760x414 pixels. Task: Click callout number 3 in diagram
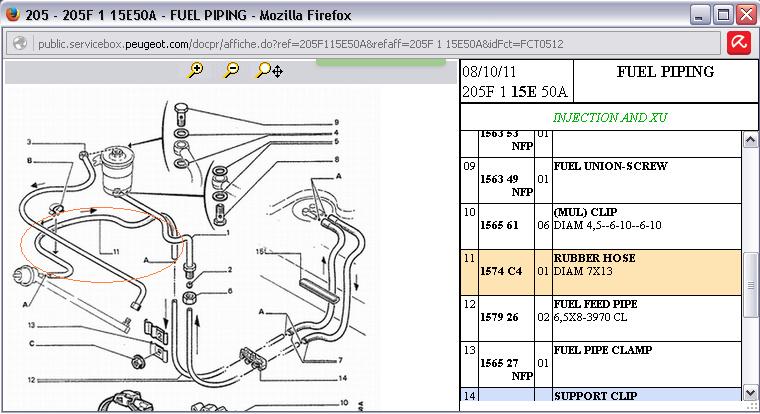click(29, 142)
